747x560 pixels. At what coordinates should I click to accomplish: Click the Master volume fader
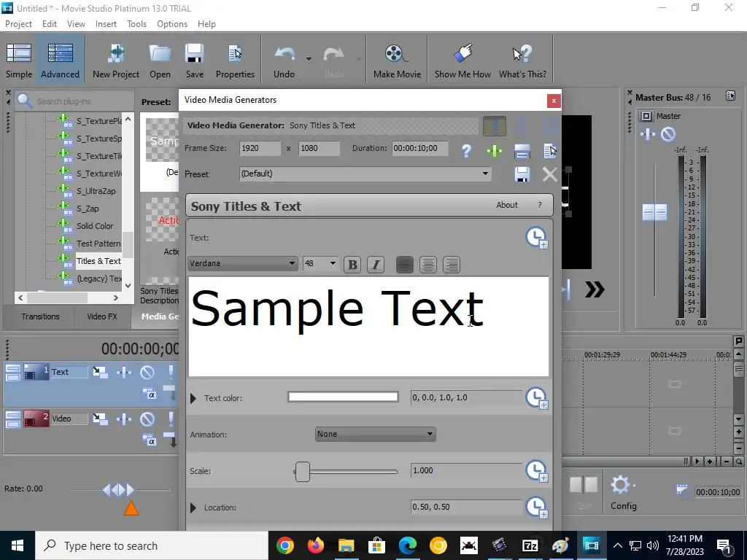click(x=654, y=212)
